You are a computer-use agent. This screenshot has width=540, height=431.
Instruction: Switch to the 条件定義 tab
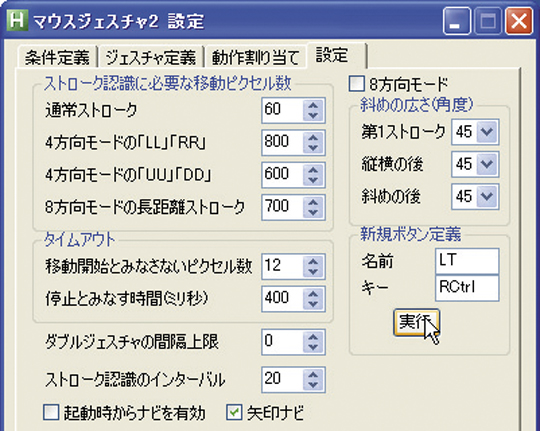click(x=57, y=57)
